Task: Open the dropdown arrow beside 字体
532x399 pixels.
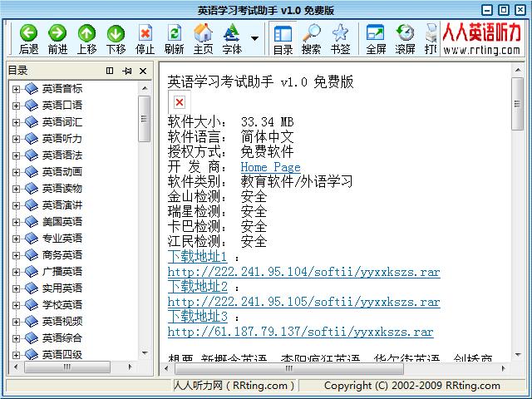Action: point(254,38)
